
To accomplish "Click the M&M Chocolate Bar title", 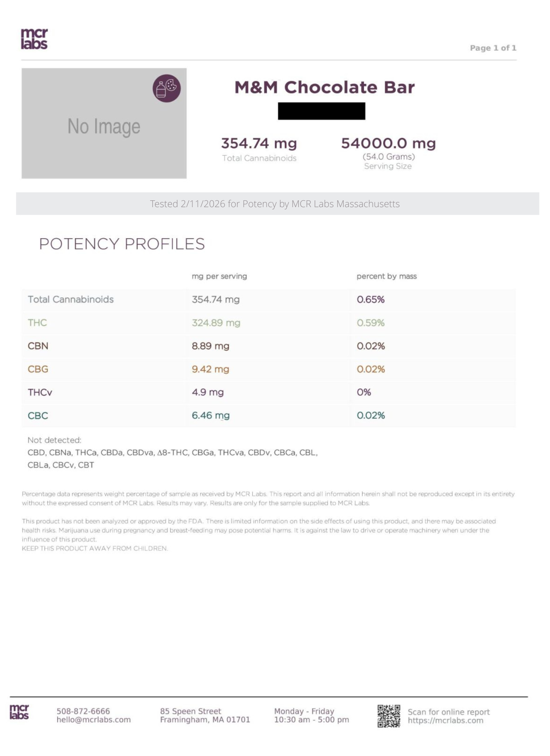I will click(324, 87).
